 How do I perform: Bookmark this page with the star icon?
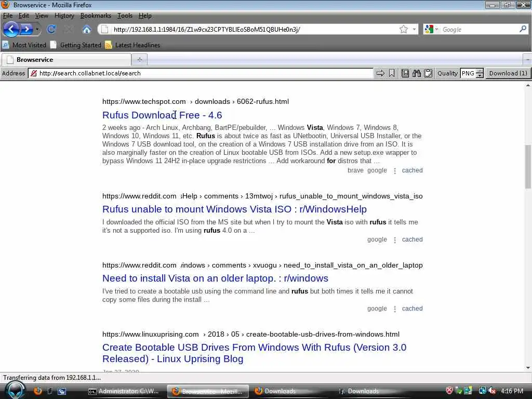pyautogui.click(x=403, y=30)
